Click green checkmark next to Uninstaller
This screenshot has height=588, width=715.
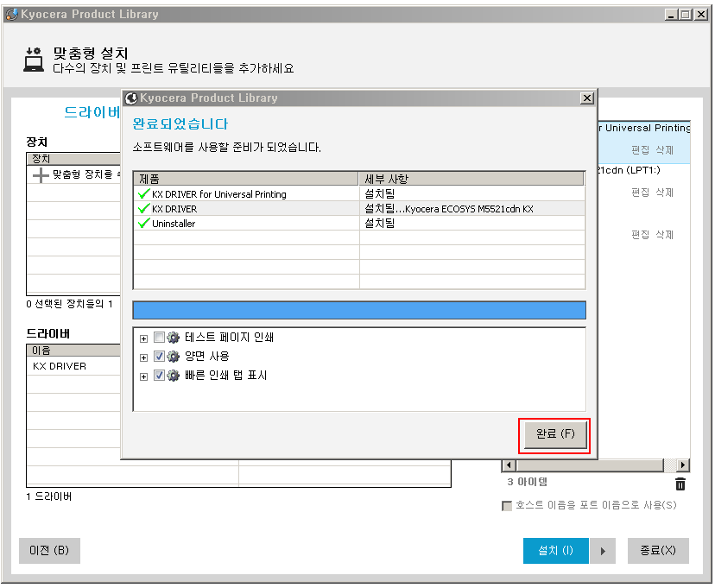point(143,223)
